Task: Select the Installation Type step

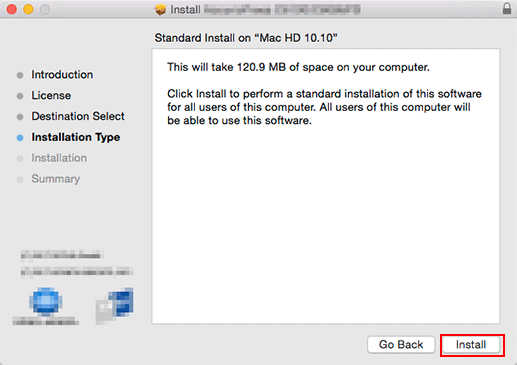Action: (76, 137)
